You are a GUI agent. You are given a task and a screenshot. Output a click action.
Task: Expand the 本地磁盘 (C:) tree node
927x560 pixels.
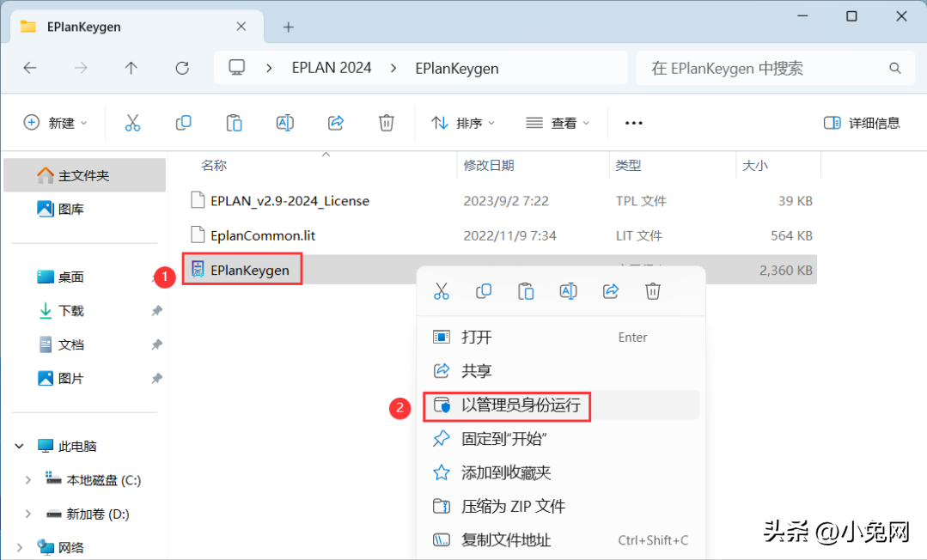[27, 480]
